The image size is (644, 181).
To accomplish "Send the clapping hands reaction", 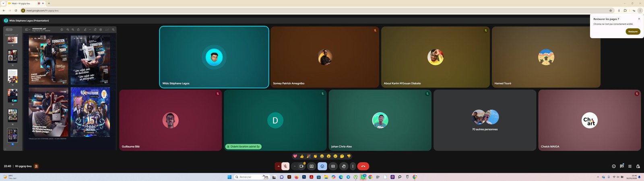I will 315,156.
